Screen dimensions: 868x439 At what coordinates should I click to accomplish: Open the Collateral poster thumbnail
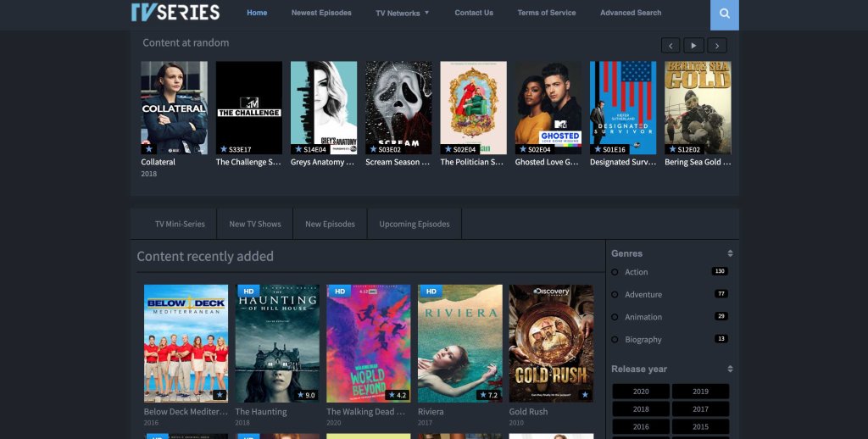click(x=175, y=108)
